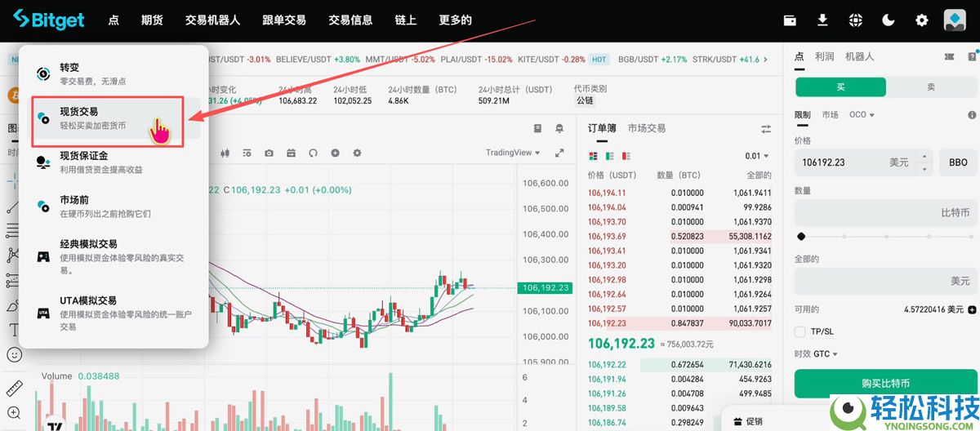
Task: Switch to the 市场交易 tab
Action: point(647,128)
